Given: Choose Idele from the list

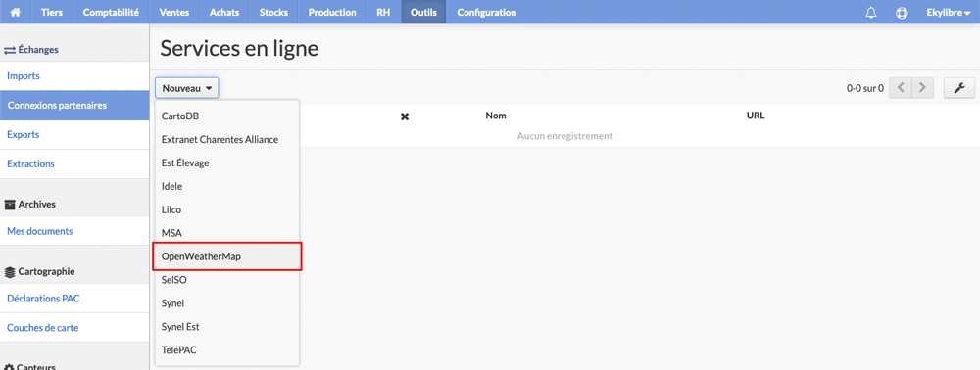Looking at the screenshot, I should pos(227,186).
